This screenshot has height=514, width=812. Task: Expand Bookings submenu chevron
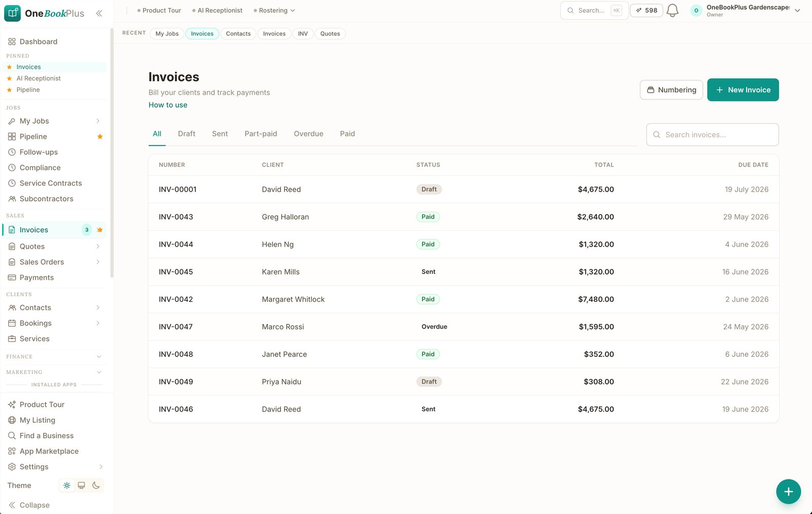[x=98, y=323]
